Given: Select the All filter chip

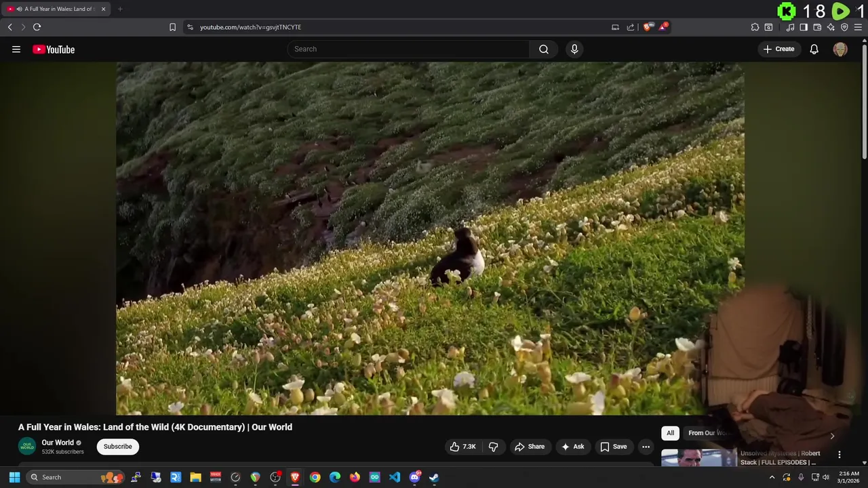Looking at the screenshot, I should click(x=670, y=433).
